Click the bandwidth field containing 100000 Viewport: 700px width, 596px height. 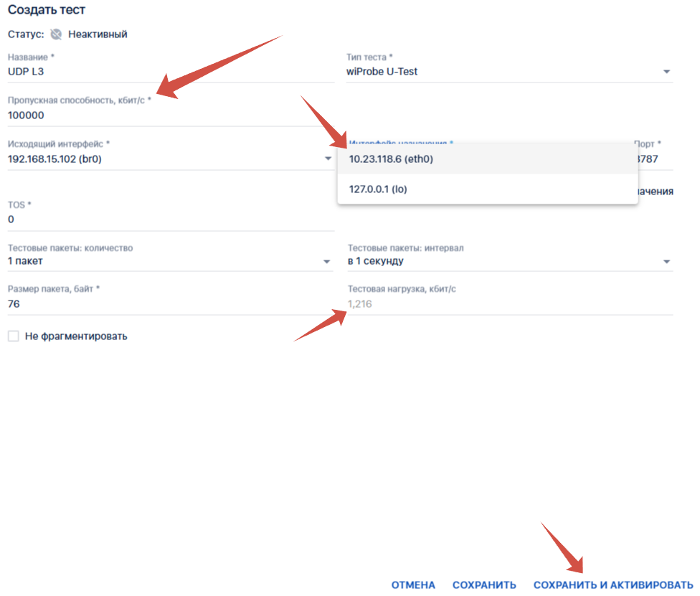[x=170, y=115]
